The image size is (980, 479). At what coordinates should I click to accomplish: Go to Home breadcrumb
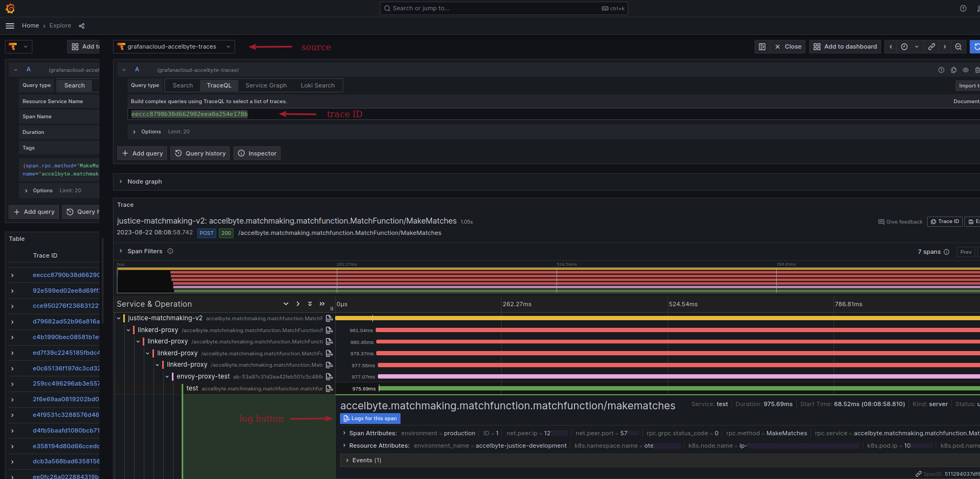[x=30, y=25]
